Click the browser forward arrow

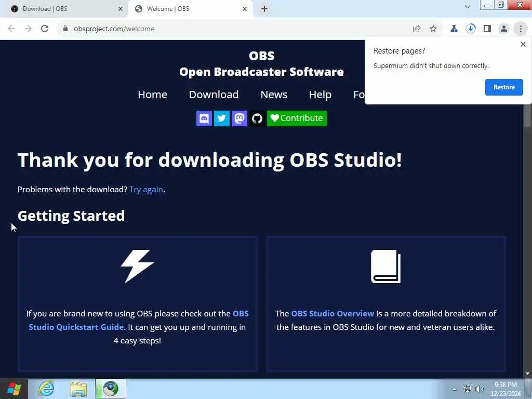coord(28,29)
